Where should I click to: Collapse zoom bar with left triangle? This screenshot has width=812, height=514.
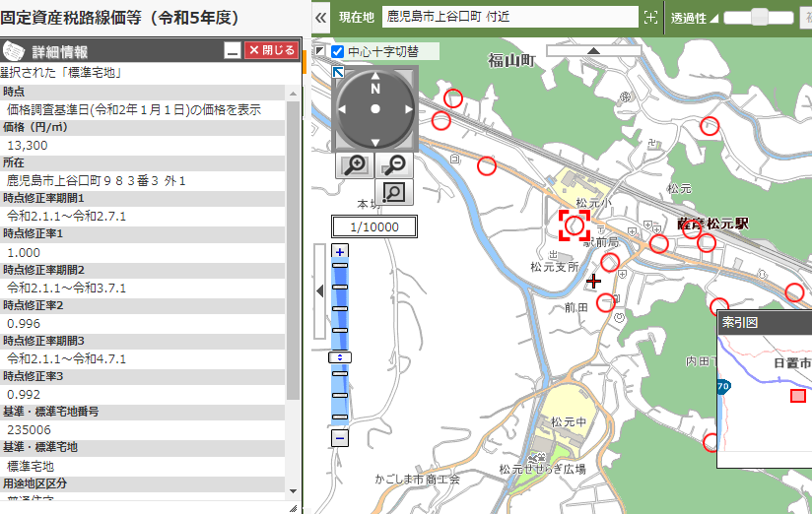tap(319, 291)
